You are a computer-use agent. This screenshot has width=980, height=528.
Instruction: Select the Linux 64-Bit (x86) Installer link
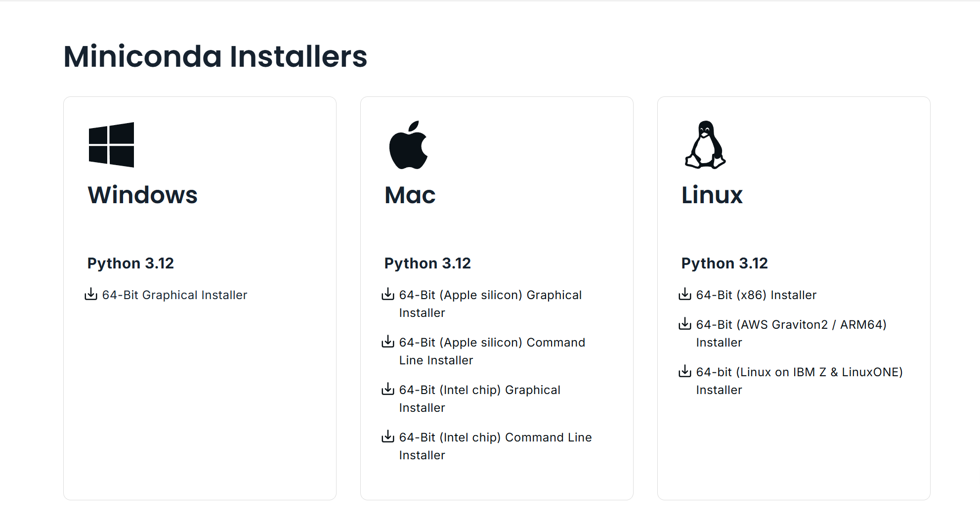point(756,295)
